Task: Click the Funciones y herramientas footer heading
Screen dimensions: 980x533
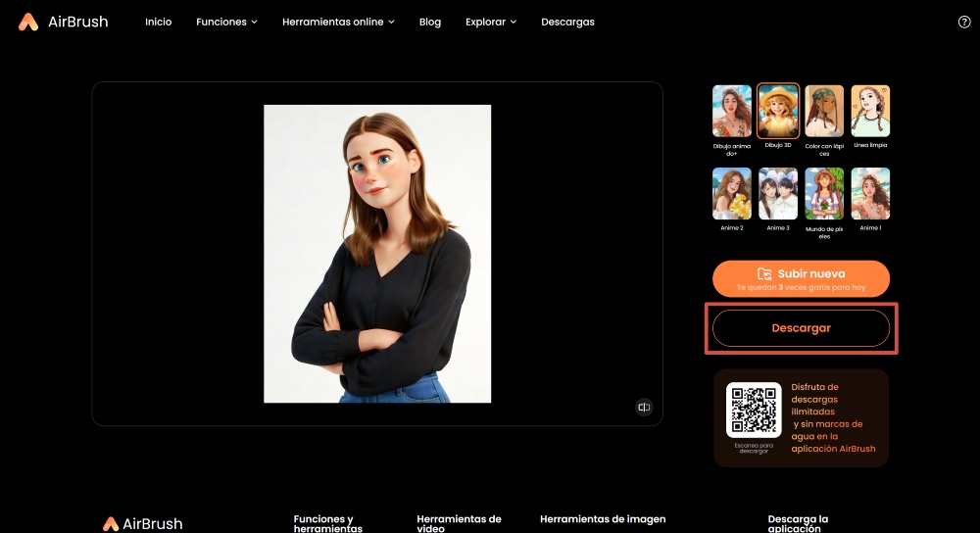Action: [x=328, y=523]
